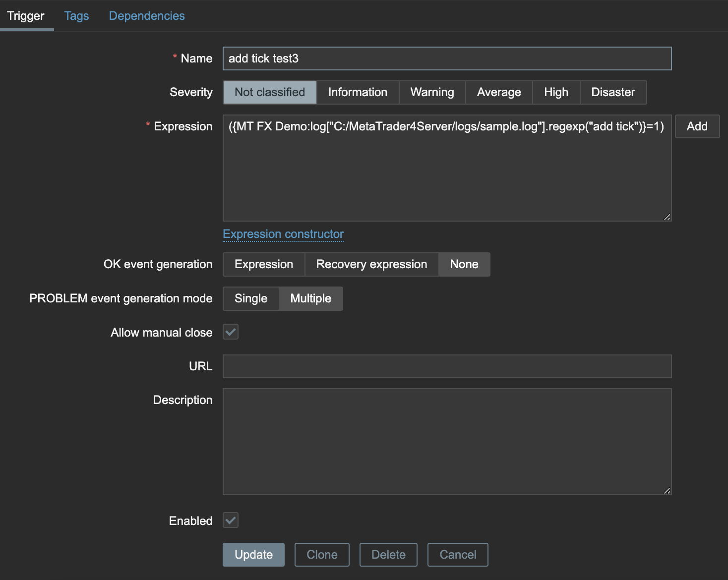Set severity to Warning
The height and width of the screenshot is (580, 728).
coord(432,92)
